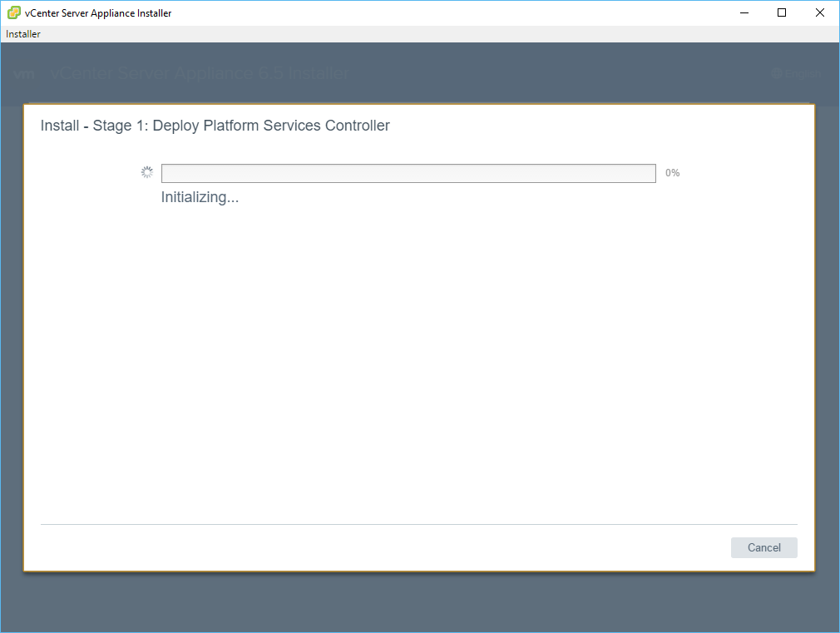Click the Initializing... status text
This screenshot has width=840, height=633.
point(200,198)
